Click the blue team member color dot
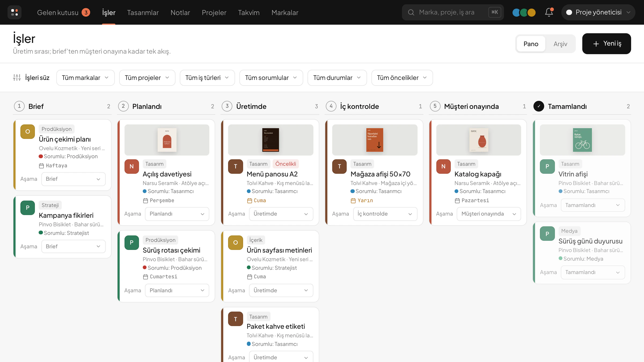Viewport: 644px width, 362px height. pyautogui.click(x=516, y=12)
